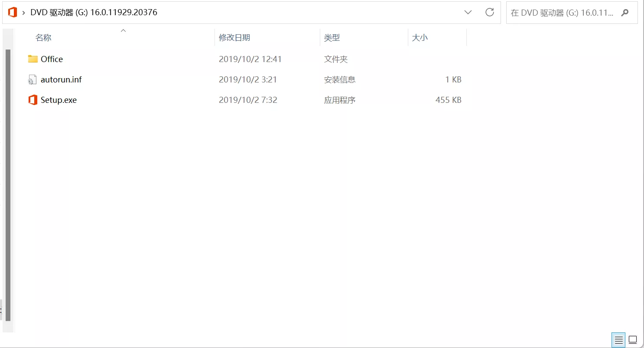The width and height of the screenshot is (644, 348).
Task: Select the Office folder name
Action: tap(52, 59)
